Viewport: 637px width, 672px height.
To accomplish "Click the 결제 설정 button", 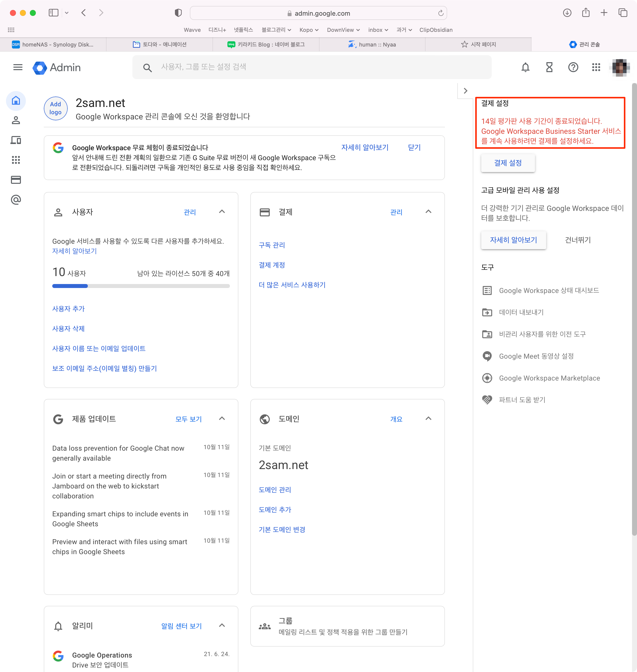I will pyautogui.click(x=508, y=163).
